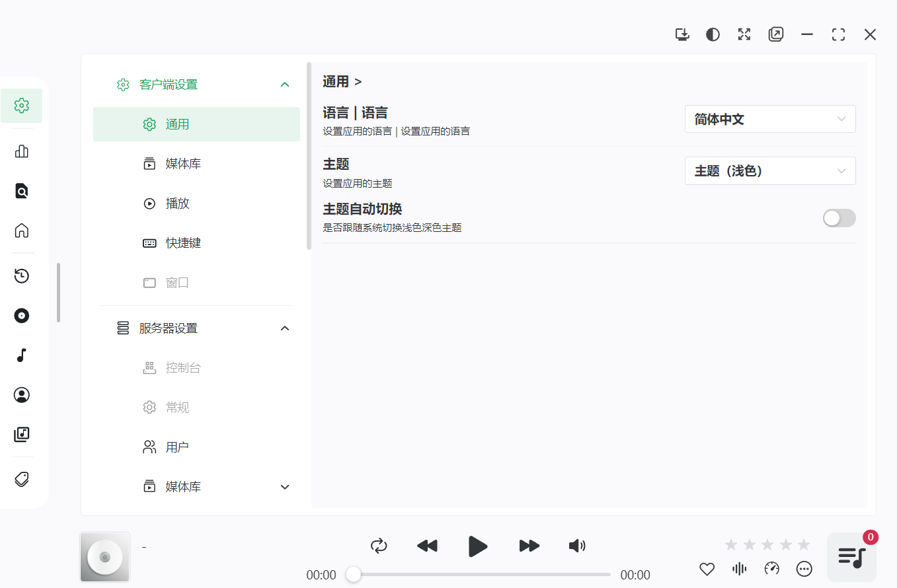The width and height of the screenshot is (897, 588).
Task: Favorite current track with heart icon
Action: pos(707,568)
